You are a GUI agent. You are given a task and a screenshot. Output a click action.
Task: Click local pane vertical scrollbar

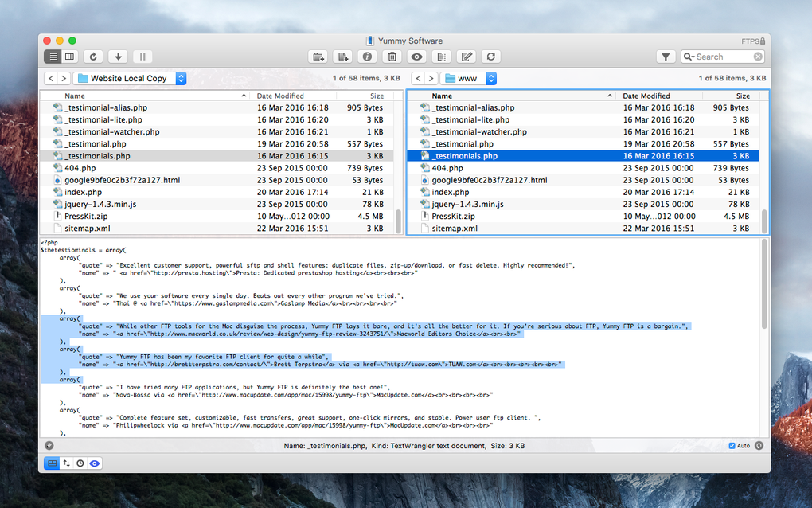398,221
